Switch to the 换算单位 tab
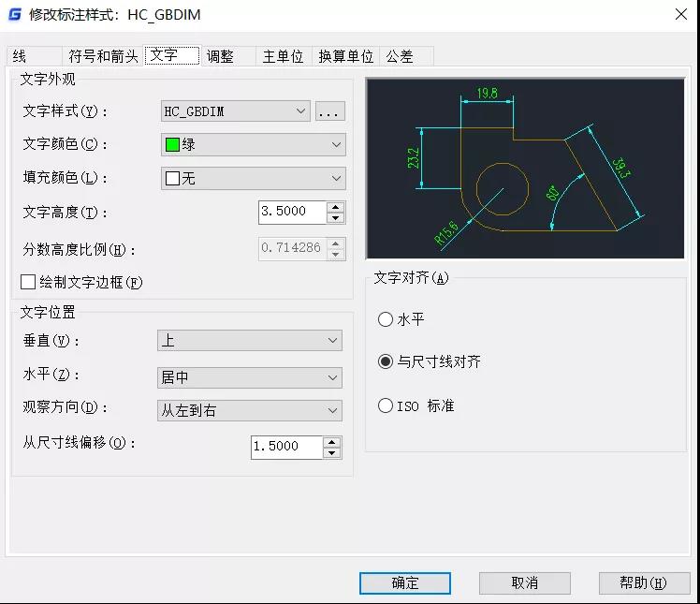 click(x=346, y=56)
